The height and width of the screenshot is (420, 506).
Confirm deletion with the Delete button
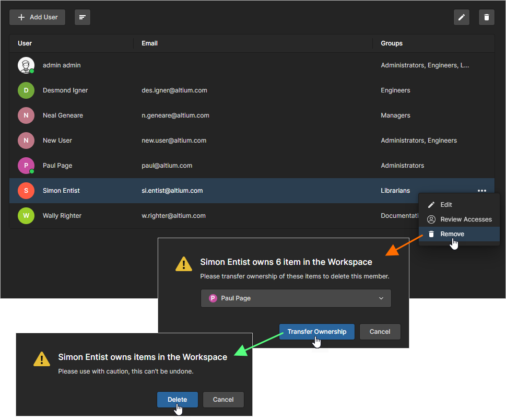(x=178, y=400)
